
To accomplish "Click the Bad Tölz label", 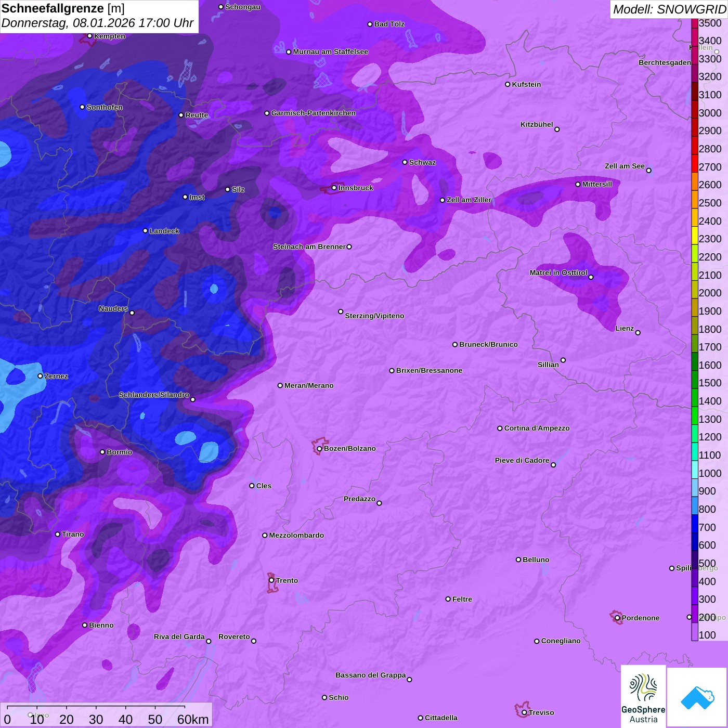I will point(389,24).
